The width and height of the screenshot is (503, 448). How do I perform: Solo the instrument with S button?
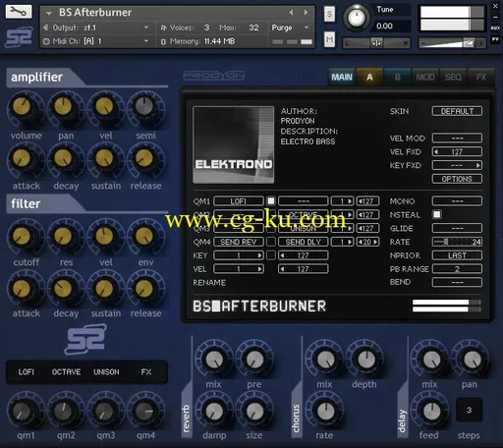[329, 14]
